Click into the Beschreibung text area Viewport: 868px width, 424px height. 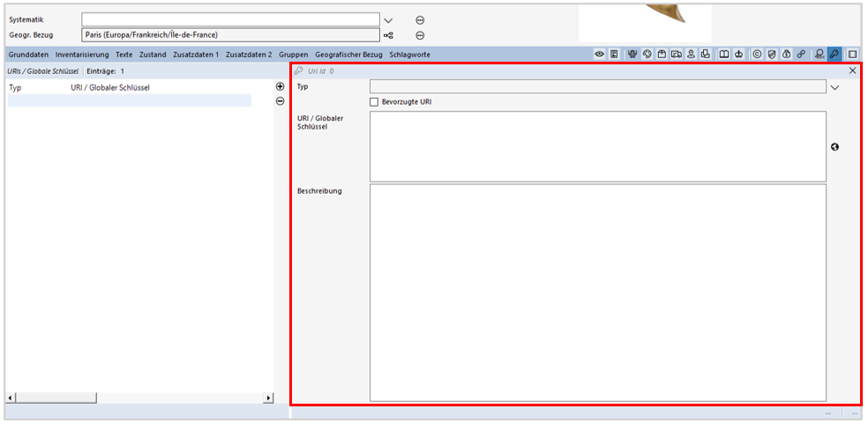coord(597,291)
